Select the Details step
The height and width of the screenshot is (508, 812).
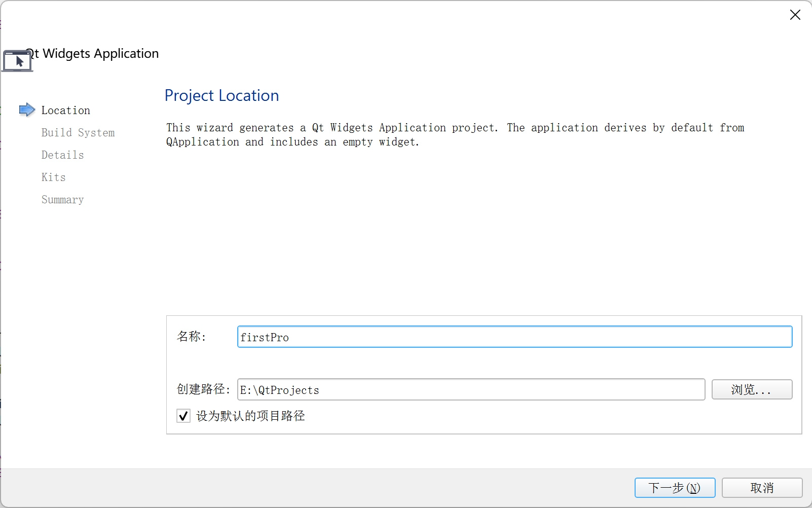(x=63, y=155)
